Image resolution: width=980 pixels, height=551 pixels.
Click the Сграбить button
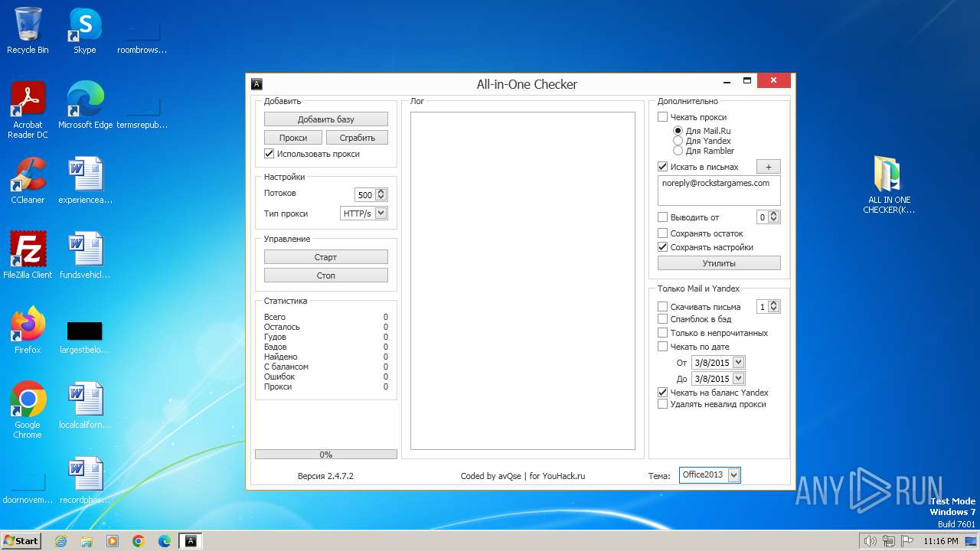[358, 138]
